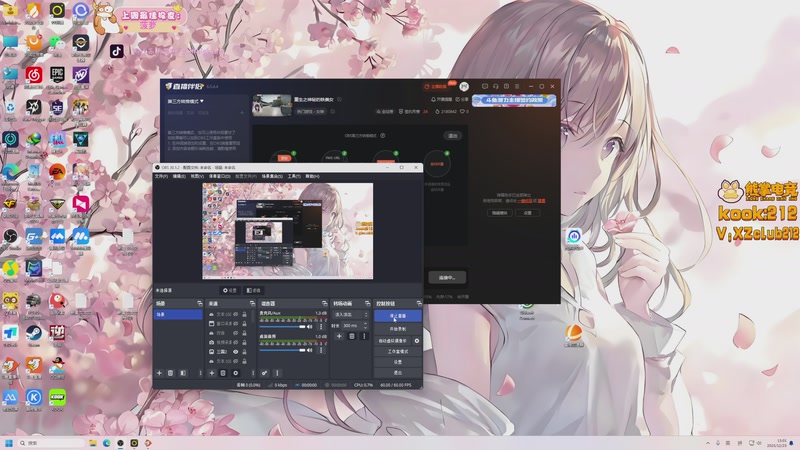Open headset support icon in 直播伴侣

(x=495, y=86)
